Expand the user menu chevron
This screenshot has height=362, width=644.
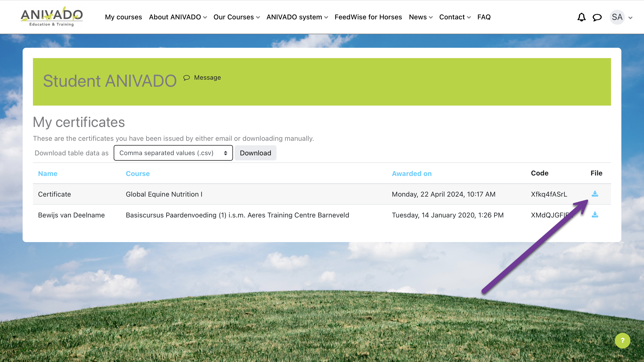(x=630, y=18)
